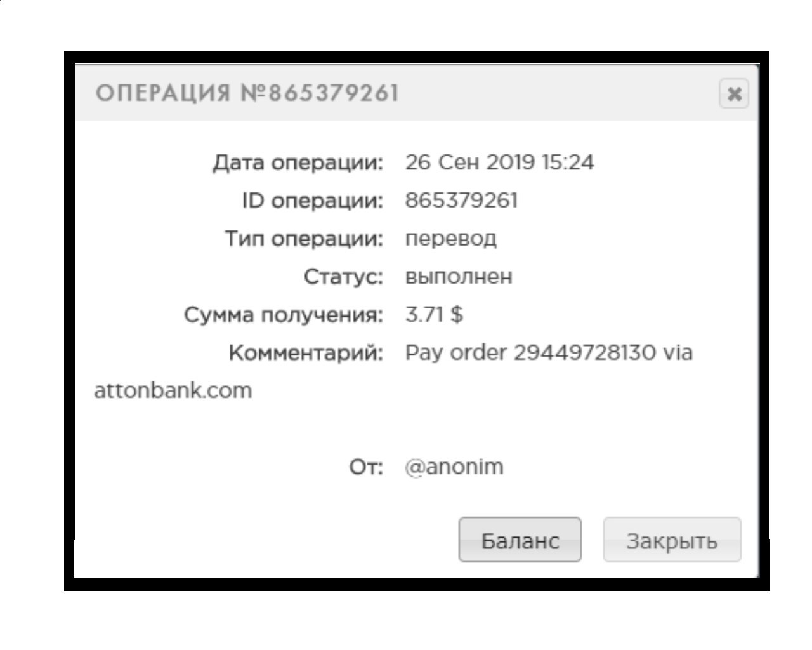Click the ОПЕРАЦИЯ №865379261 dialog title
Screen dimensions: 812x650
click(247, 93)
